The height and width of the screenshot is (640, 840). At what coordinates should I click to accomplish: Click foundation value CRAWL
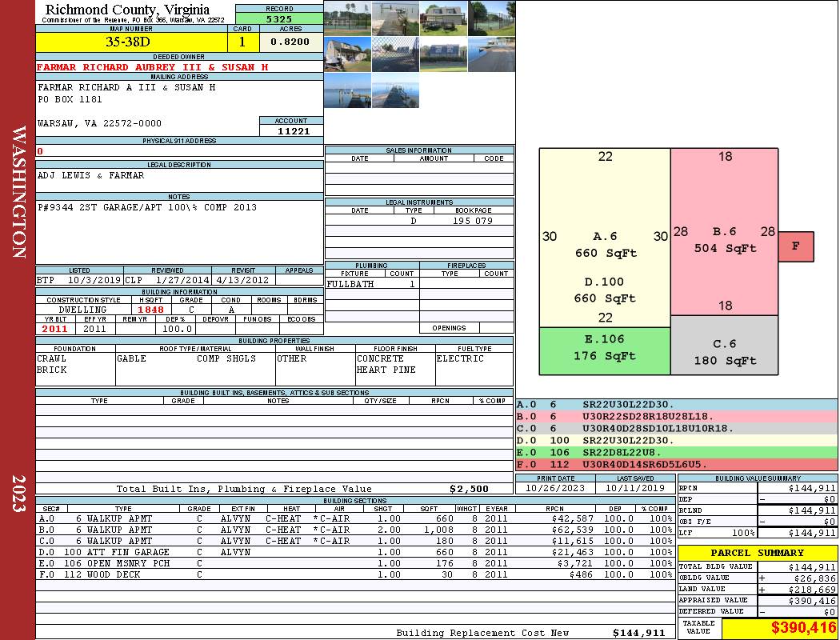(51, 358)
